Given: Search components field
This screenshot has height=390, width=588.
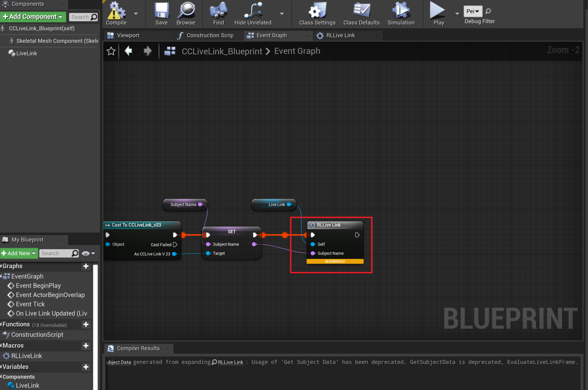Looking at the screenshot, I should [83, 17].
